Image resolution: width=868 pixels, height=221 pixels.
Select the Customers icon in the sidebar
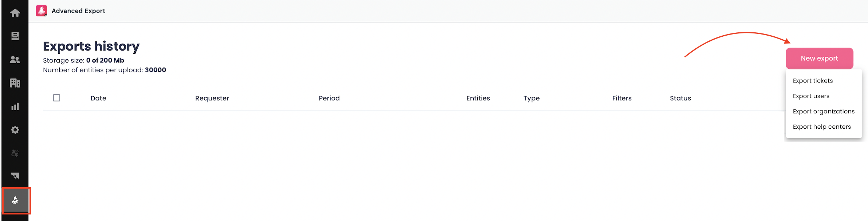pyautogui.click(x=15, y=60)
